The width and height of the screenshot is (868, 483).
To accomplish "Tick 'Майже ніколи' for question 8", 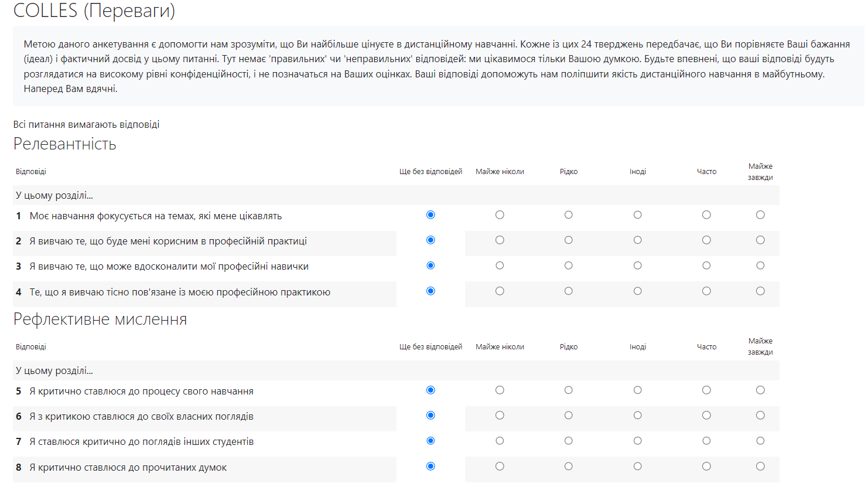I will pyautogui.click(x=500, y=467).
